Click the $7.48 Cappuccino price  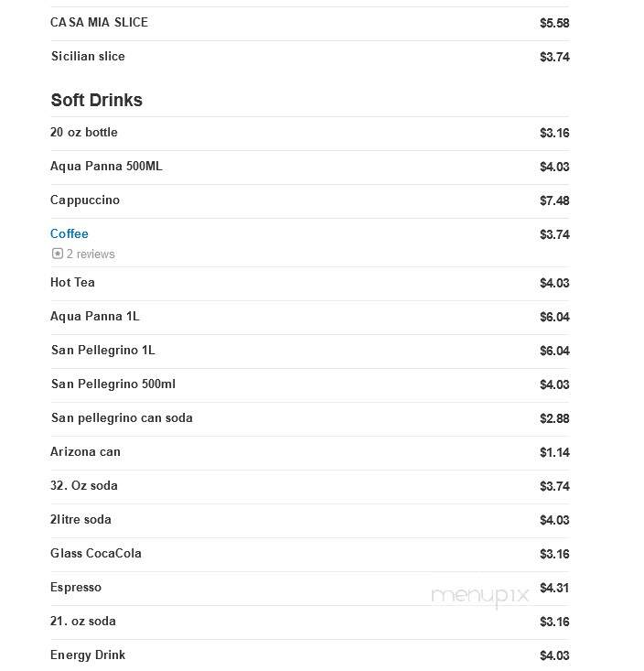554,200
